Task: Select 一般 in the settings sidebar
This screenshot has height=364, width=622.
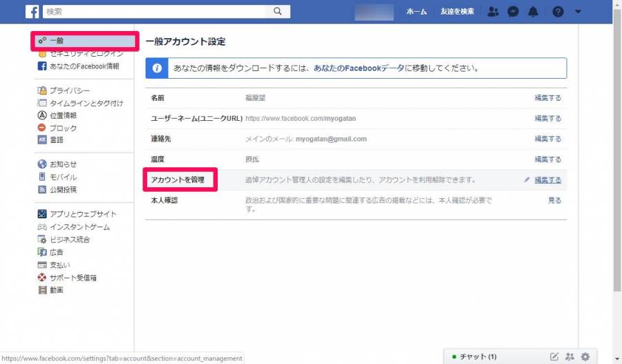Action: [x=85, y=41]
